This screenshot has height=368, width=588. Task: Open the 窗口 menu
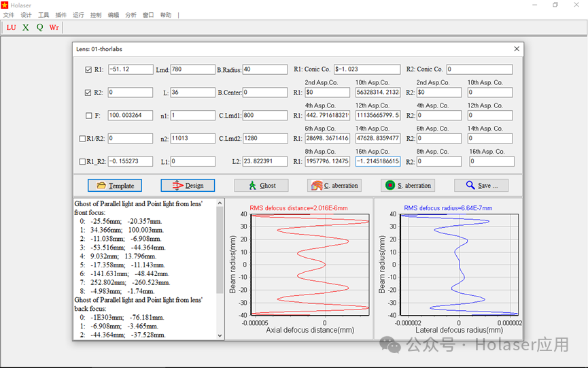[x=148, y=15]
